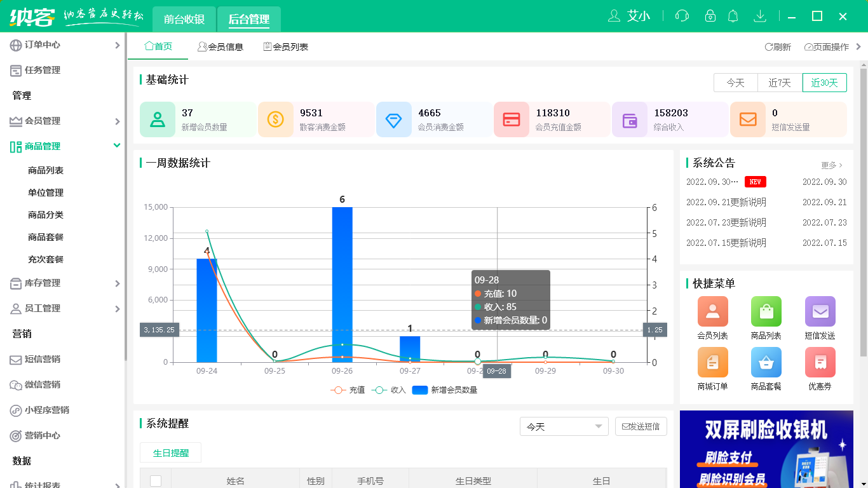This screenshot has width=868, height=488.
Task: Open 商品列表 green shopping bag shortcut
Action: tap(766, 311)
